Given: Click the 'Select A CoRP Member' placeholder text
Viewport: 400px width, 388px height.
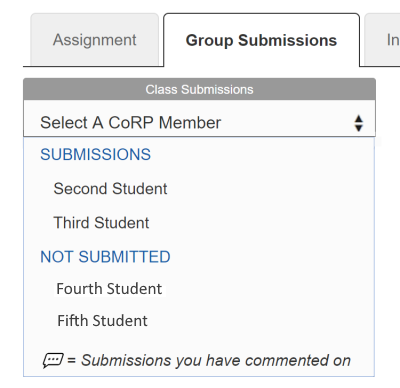Looking at the screenshot, I should point(130,123).
